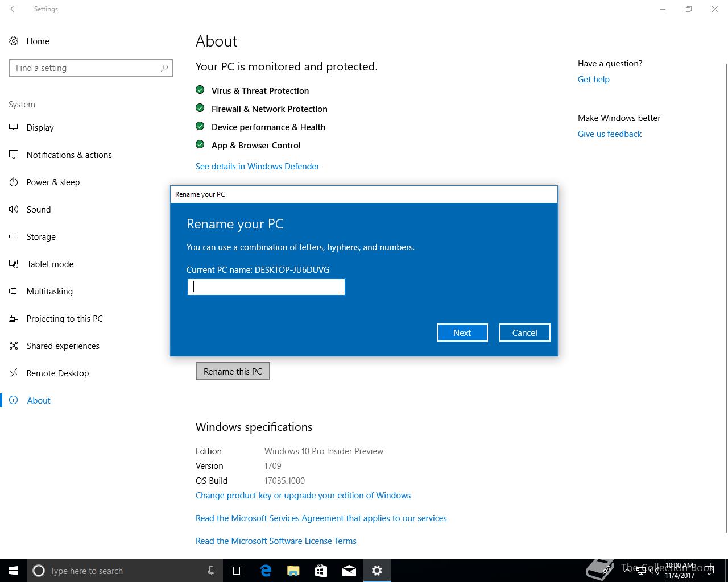
Task: Open Home gear icon in sidebar
Action: point(14,41)
